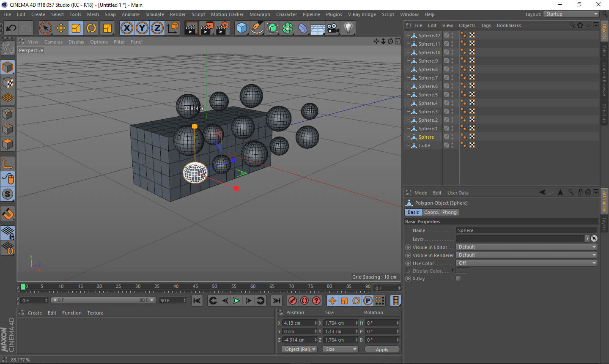609x364 pixels.
Task: Select the Move tool in top toolbar
Action: pos(61,28)
